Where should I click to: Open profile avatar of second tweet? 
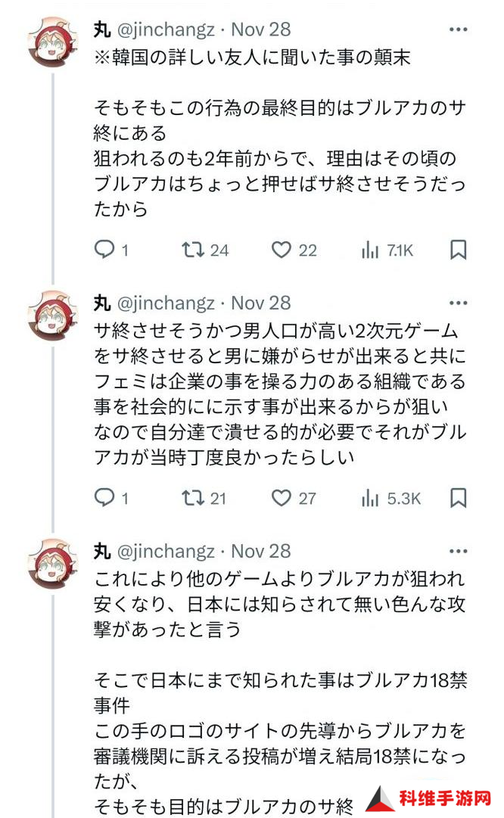tap(53, 316)
